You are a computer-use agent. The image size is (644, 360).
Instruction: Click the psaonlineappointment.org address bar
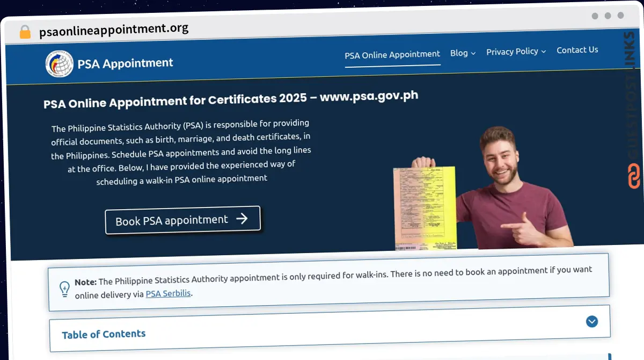[114, 29]
